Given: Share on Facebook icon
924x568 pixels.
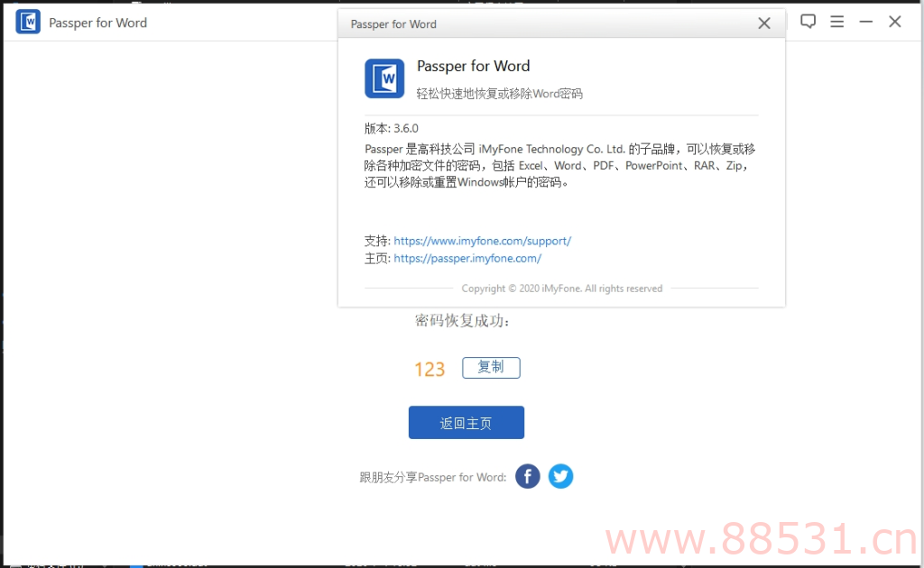Looking at the screenshot, I should (x=527, y=476).
